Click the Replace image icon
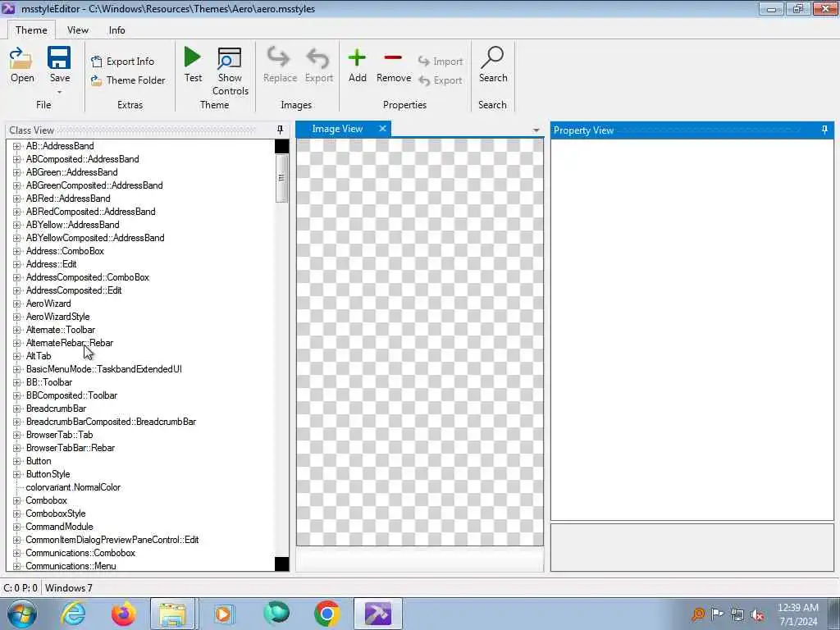840x630 pixels. point(279,58)
